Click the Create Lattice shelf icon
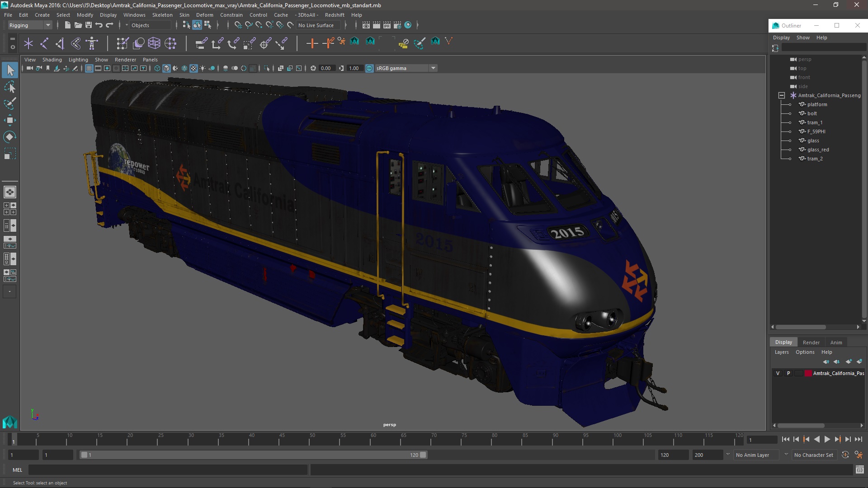This screenshot has height=488, width=868. click(154, 43)
